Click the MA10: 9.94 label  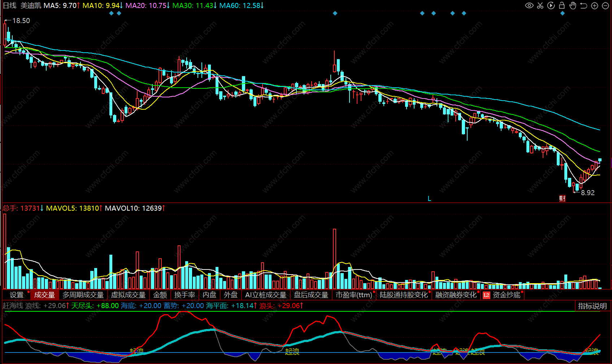point(103,5)
